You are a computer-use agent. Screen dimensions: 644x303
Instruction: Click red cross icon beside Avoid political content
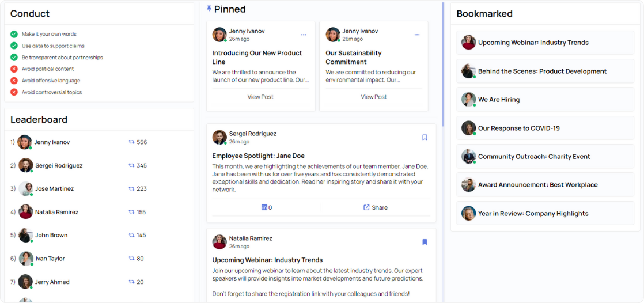(x=14, y=69)
